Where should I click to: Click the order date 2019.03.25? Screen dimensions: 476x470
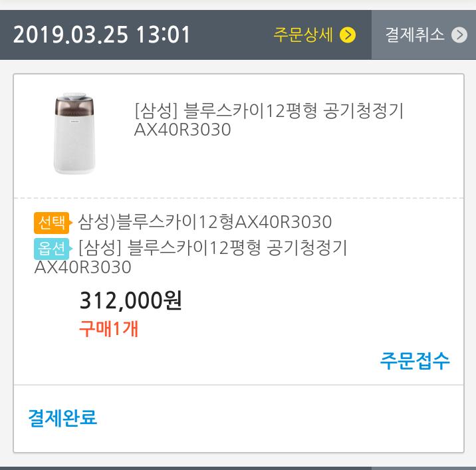(70, 35)
